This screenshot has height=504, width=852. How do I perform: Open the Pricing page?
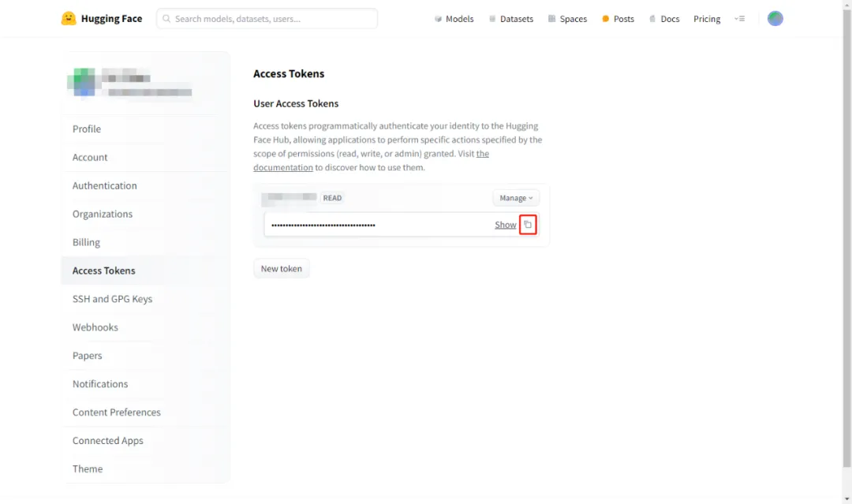coord(706,18)
